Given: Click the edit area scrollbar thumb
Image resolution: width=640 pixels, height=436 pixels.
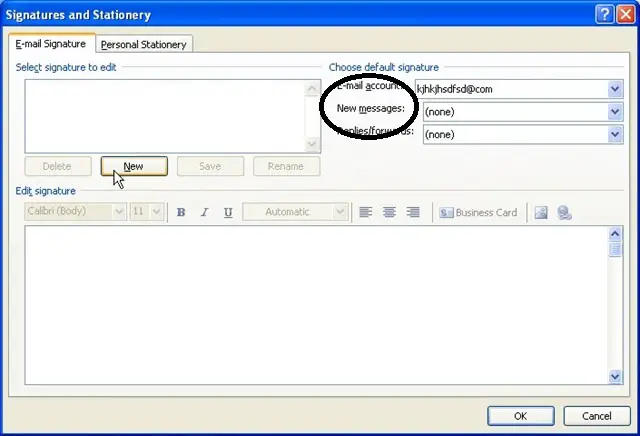Looking at the screenshot, I should 615,249.
